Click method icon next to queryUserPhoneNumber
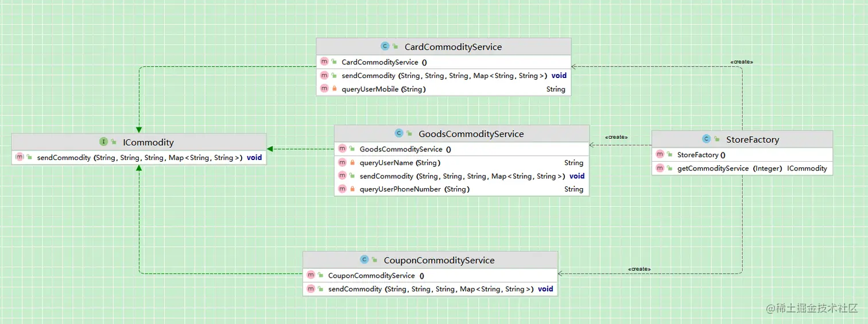 click(342, 189)
